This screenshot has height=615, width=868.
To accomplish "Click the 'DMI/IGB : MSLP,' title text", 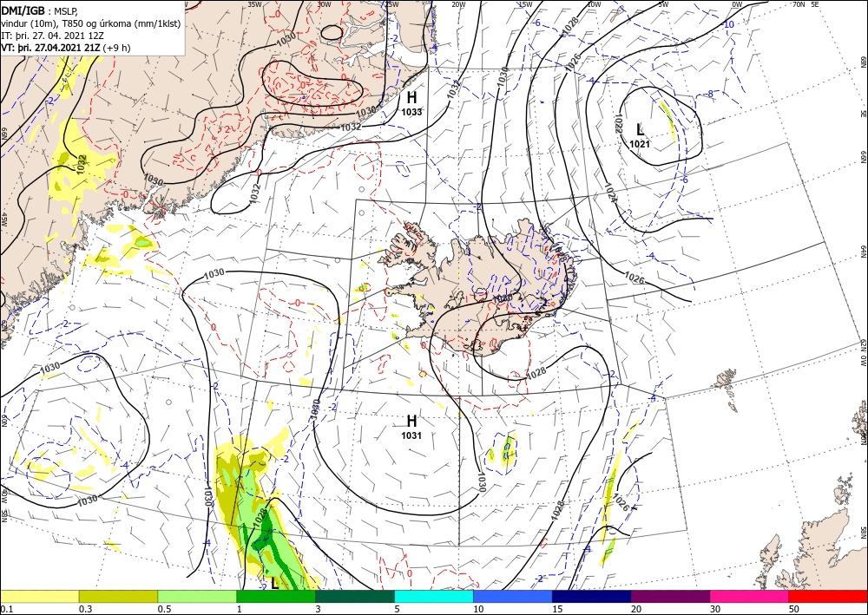I will point(40,10).
